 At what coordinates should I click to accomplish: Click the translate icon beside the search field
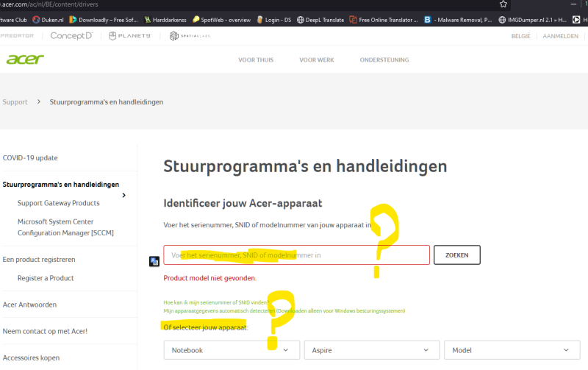pos(154,261)
